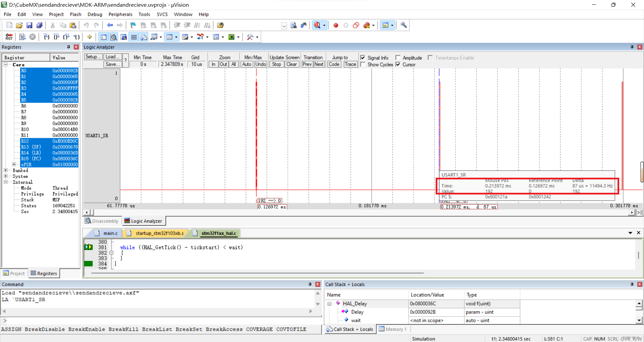The height and width of the screenshot is (342, 644).
Task: Open the editor tab list dropdown arrow
Action: click(630, 233)
